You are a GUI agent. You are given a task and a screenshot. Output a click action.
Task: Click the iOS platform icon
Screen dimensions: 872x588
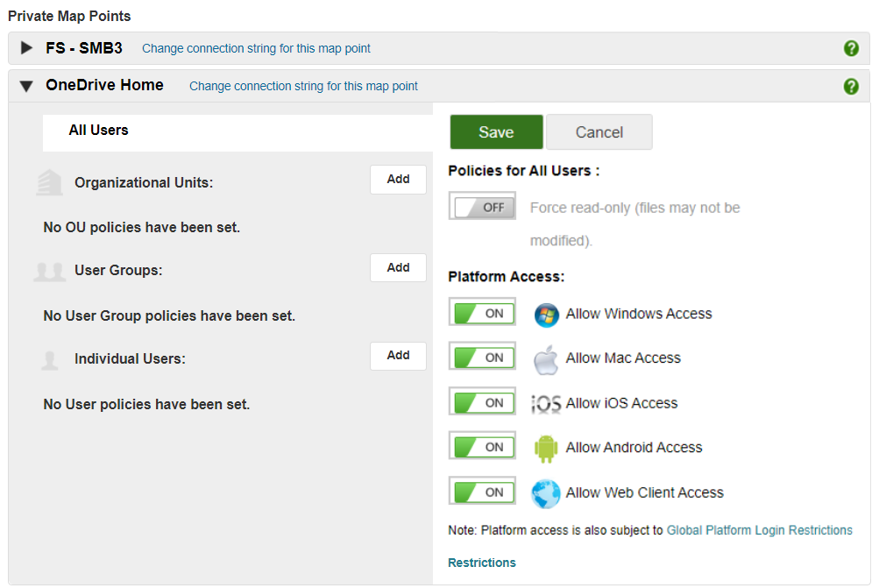(x=546, y=404)
